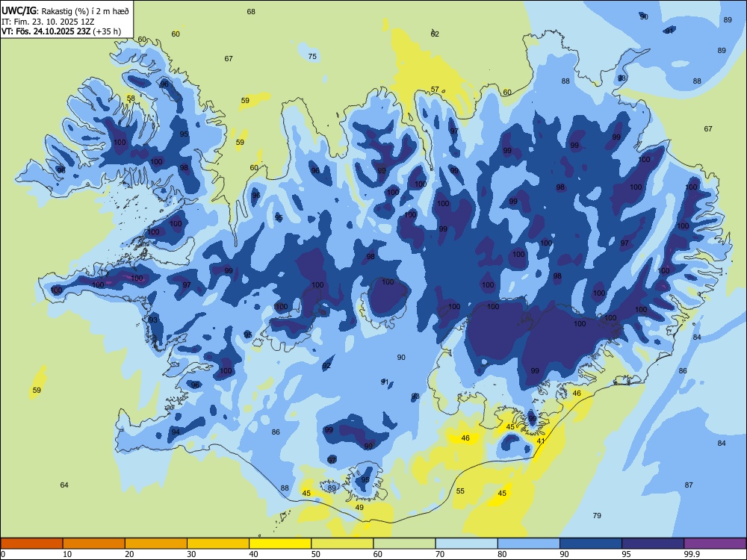Select the legend tick label 70

click(x=440, y=554)
